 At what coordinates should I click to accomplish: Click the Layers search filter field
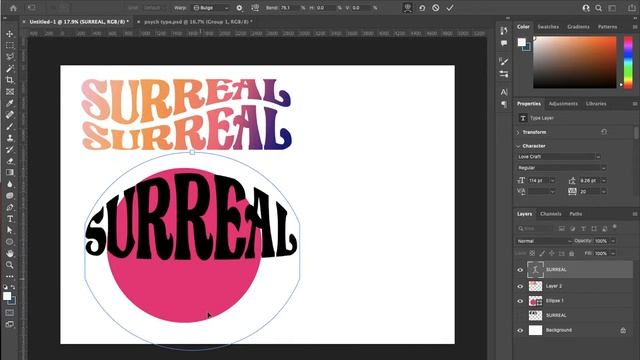(x=535, y=229)
